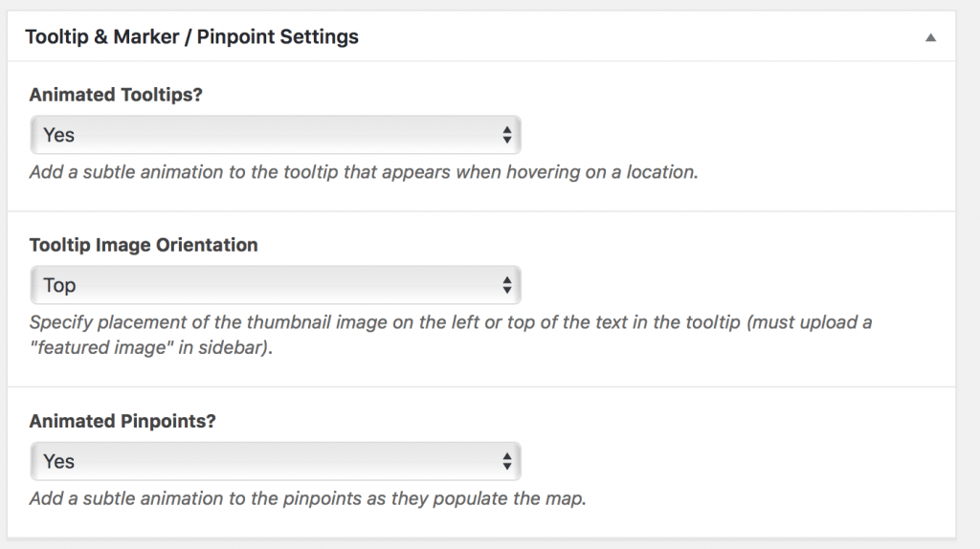Image resolution: width=980 pixels, height=549 pixels.
Task: Click the pinpoints populate the map description
Action: (306, 499)
